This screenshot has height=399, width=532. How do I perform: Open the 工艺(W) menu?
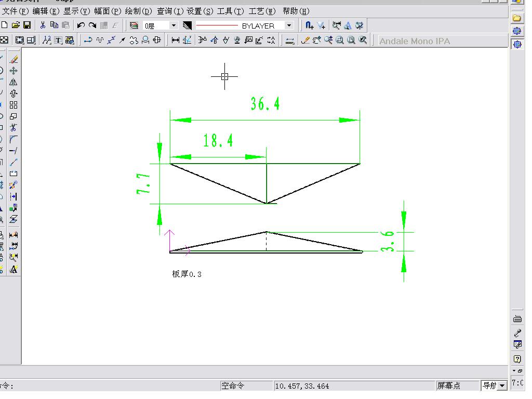(x=262, y=11)
